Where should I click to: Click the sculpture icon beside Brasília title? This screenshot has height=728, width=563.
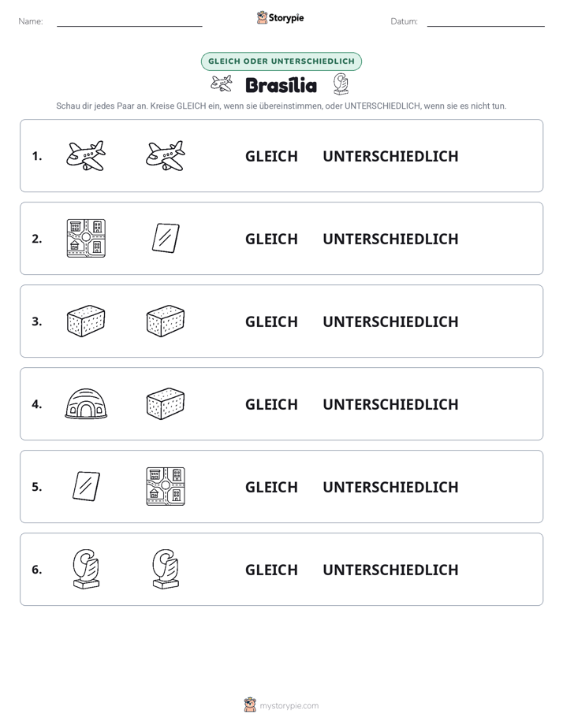click(341, 84)
